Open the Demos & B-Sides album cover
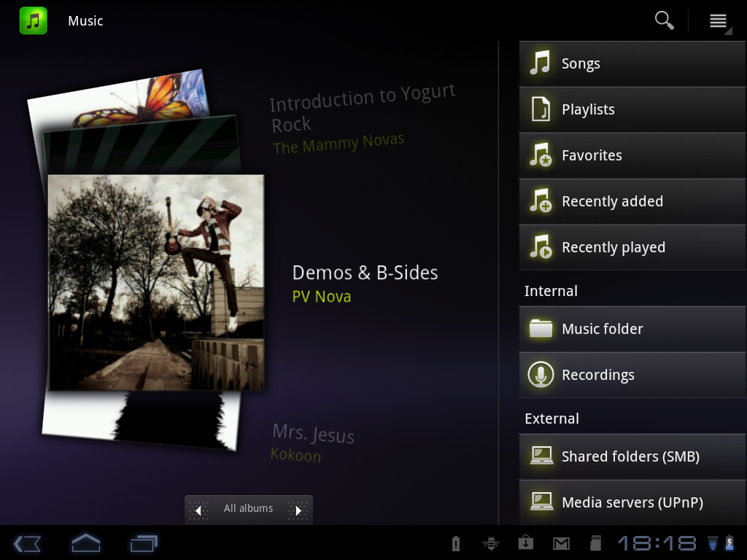Viewport: 747px width, 560px height. tap(156, 282)
